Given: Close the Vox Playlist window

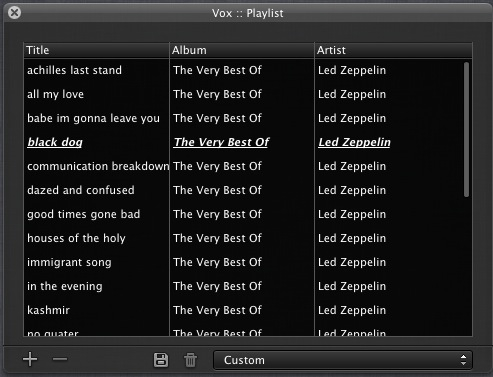Looking at the screenshot, I should 14,13.
